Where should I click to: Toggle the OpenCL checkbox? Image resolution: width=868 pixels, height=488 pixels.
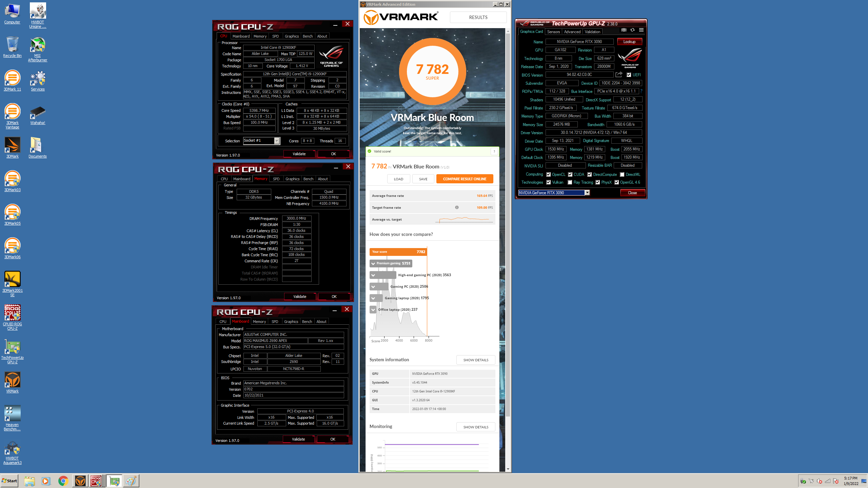(x=548, y=175)
